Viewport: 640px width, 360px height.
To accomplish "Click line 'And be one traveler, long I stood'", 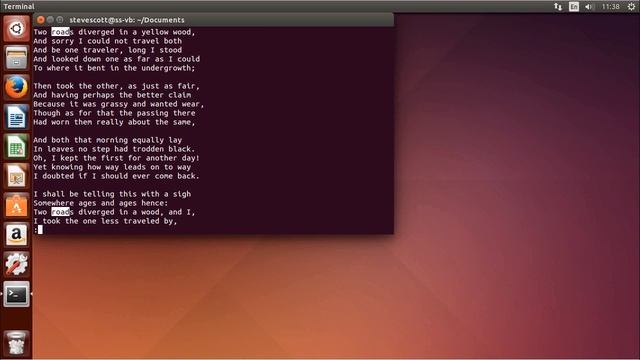I will tap(108, 50).
